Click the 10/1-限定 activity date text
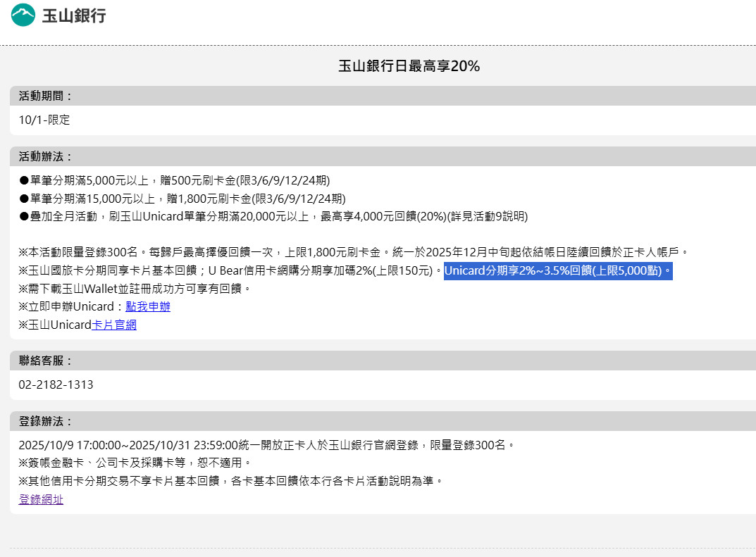 click(x=44, y=120)
